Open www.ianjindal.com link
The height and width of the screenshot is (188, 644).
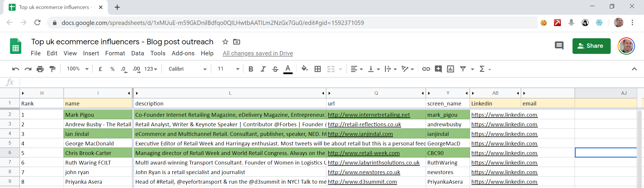[x=360, y=134]
